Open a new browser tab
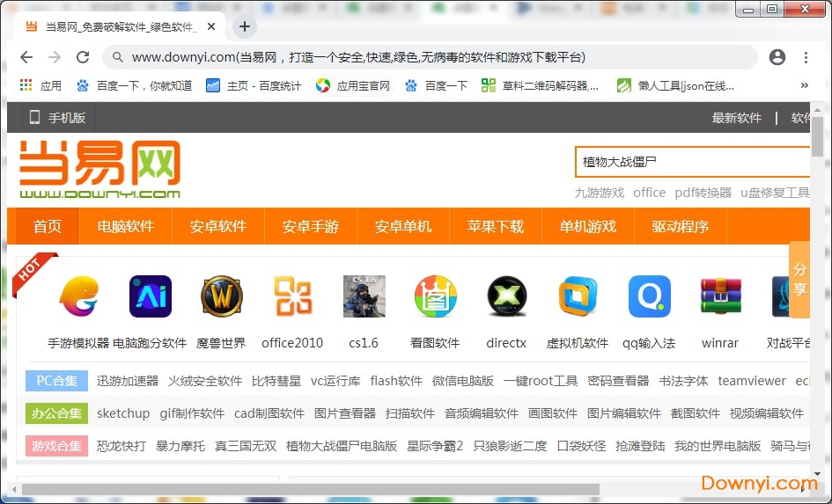 click(245, 26)
